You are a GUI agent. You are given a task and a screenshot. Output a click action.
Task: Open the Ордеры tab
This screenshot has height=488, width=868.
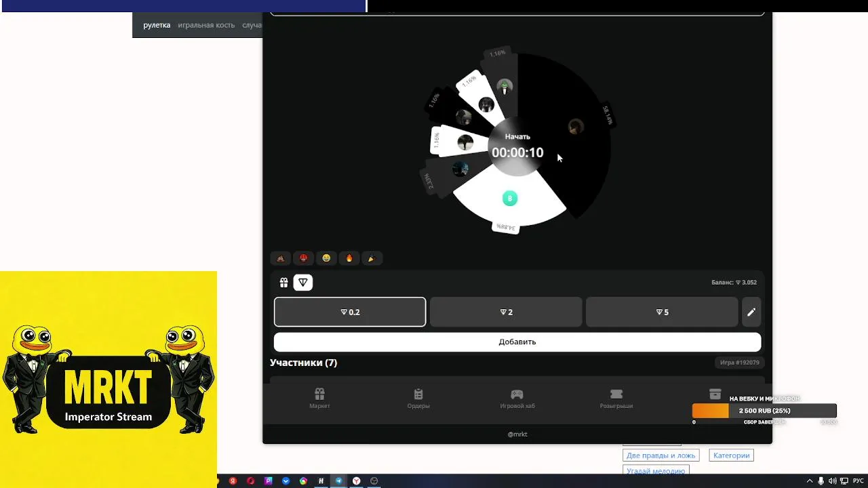click(418, 398)
